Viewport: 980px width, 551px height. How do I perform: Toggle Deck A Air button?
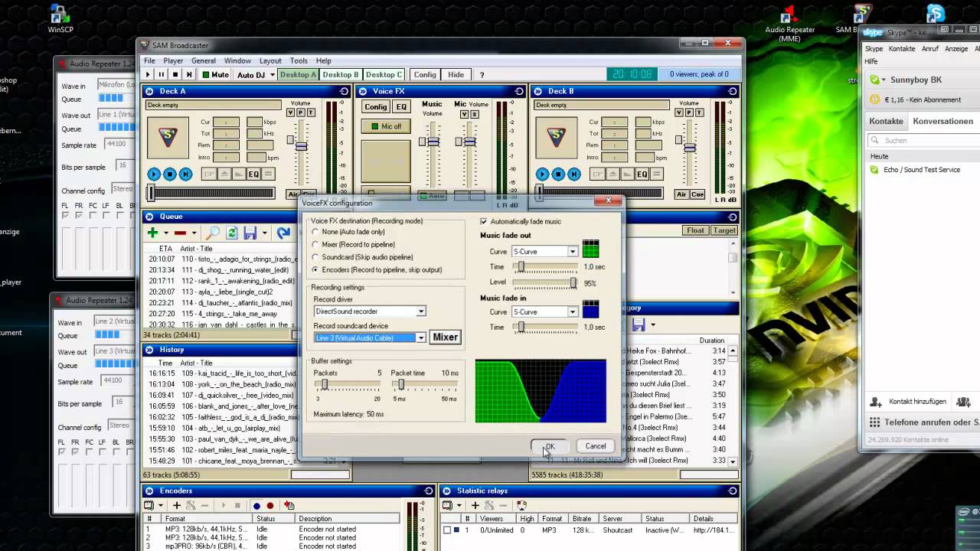293,194
